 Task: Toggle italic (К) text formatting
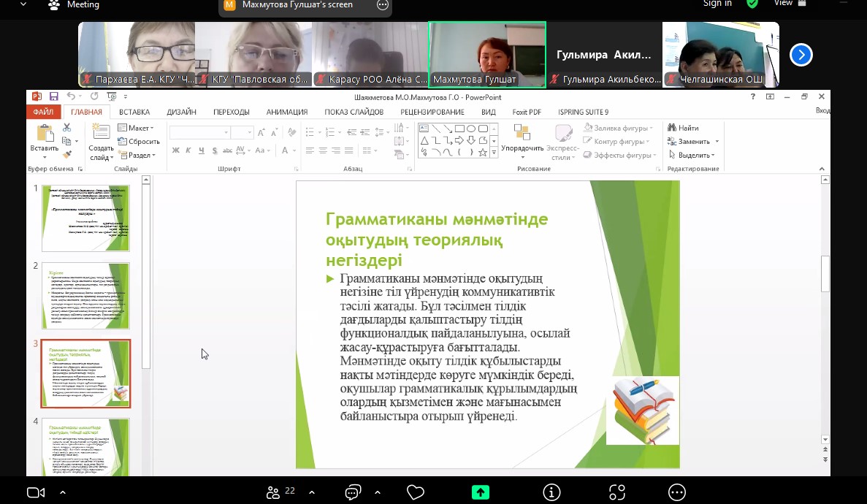pyautogui.click(x=189, y=150)
